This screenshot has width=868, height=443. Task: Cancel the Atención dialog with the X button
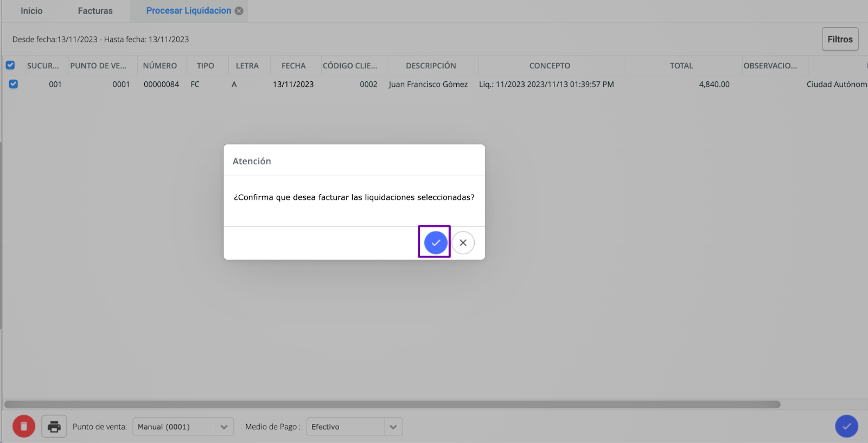[463, 242]
